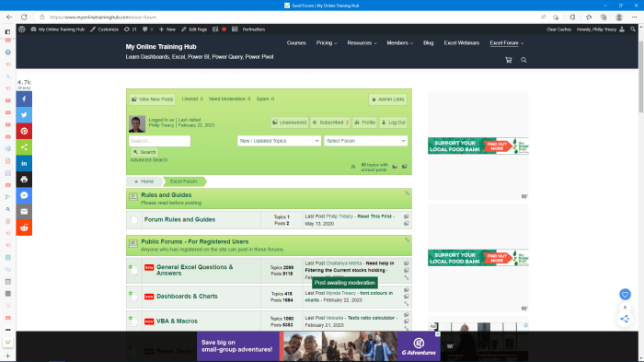Share page on Facebook sidebar icon
The height and width of the screenshot is (362, 644).
(24, 99)
